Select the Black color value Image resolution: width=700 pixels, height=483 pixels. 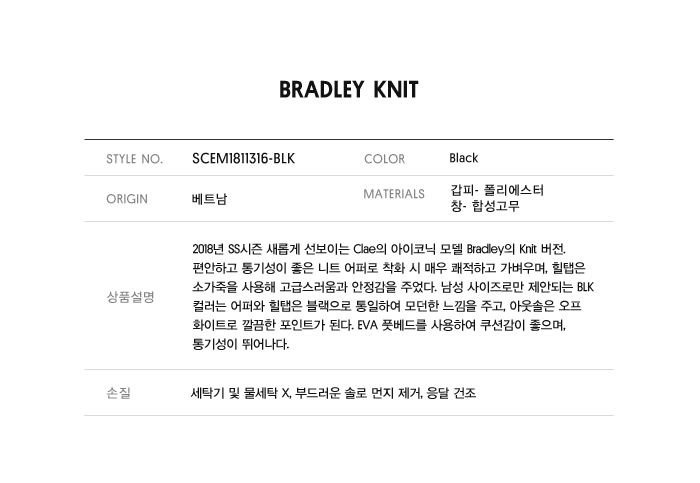[464, 158]
